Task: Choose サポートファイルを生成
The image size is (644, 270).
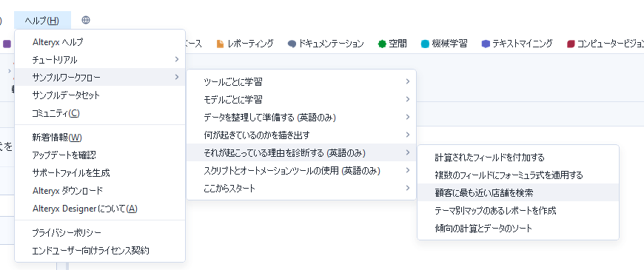Action: click(100, 173)
